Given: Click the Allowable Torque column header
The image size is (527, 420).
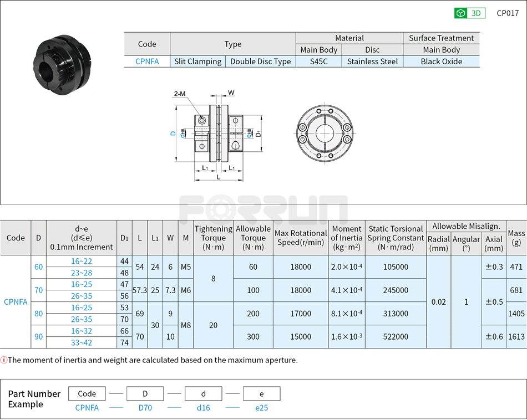Looking at the screenshot, I should point(253,238).
